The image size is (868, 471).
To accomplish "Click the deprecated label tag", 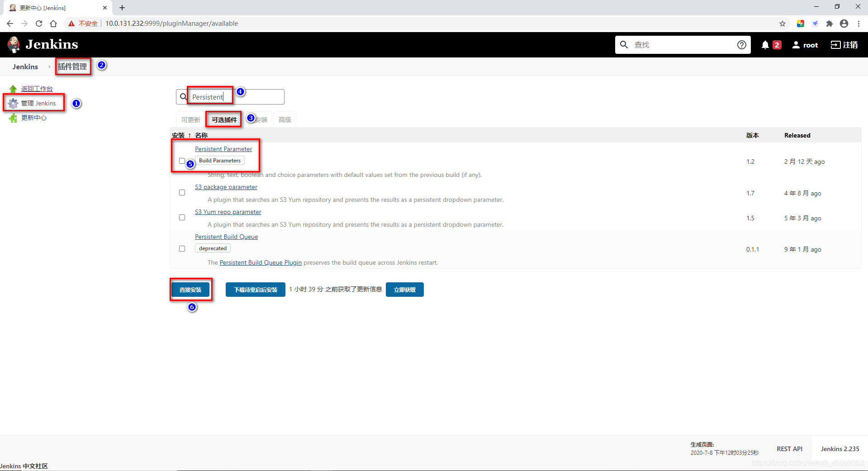I will coord(213,248).
